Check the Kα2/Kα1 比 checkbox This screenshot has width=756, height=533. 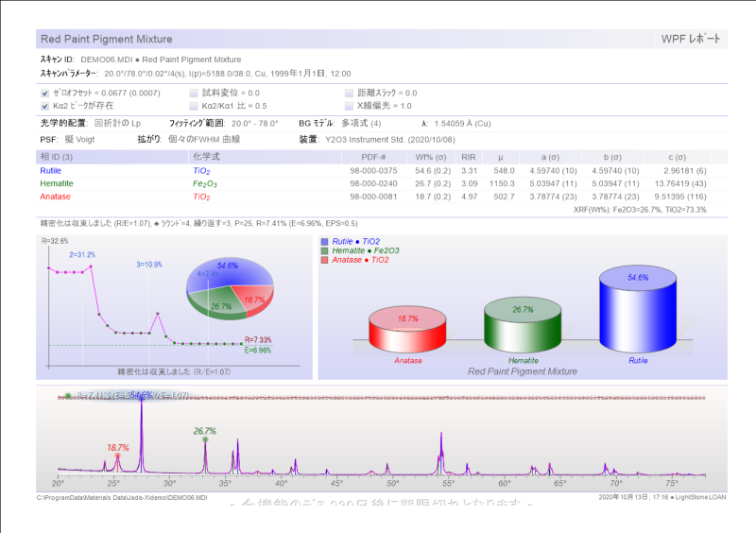[194, 106]
